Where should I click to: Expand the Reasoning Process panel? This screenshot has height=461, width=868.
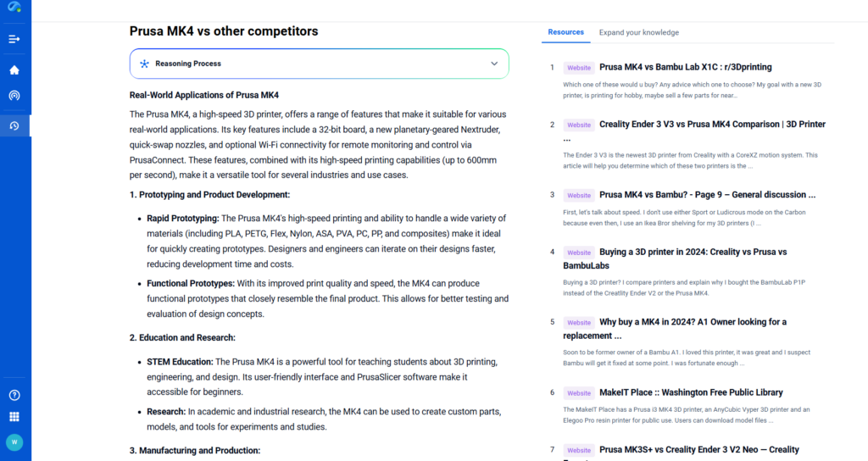319,64
